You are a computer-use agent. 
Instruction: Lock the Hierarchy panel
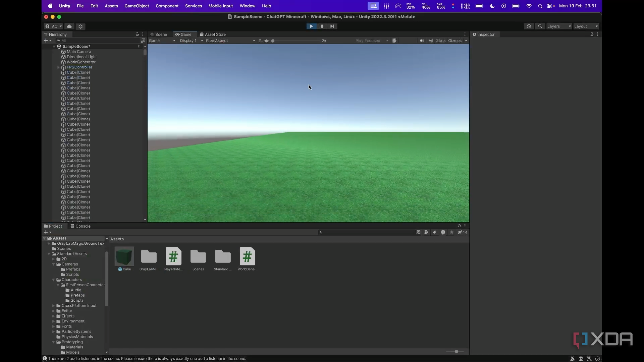[x=137, y=34]
